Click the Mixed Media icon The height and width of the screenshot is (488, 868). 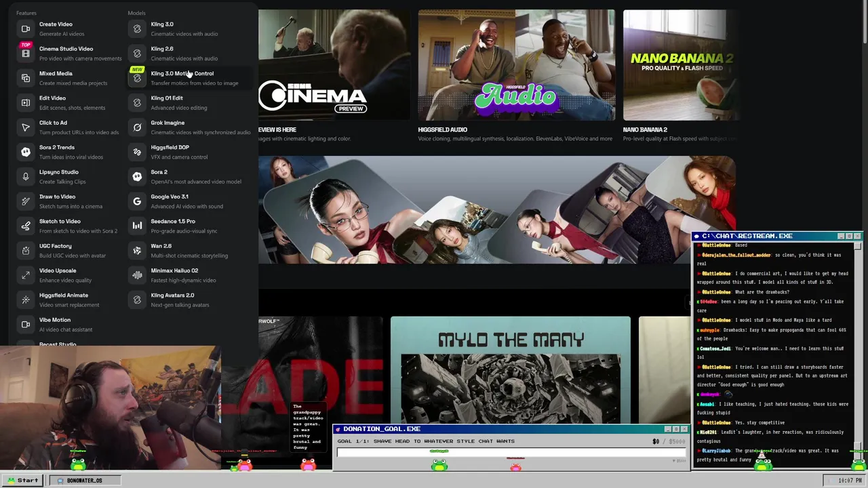pos(26,78)
